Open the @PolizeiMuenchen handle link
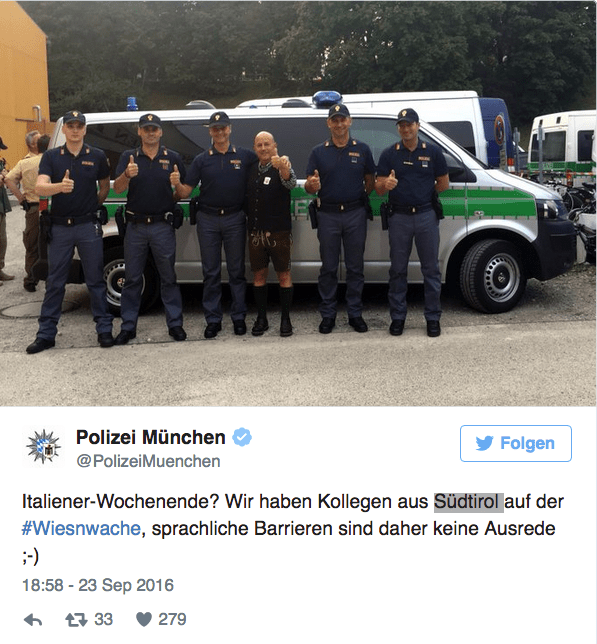Image resolution: width=597 pixels, height=644 pixels. [x=148, y=461]
